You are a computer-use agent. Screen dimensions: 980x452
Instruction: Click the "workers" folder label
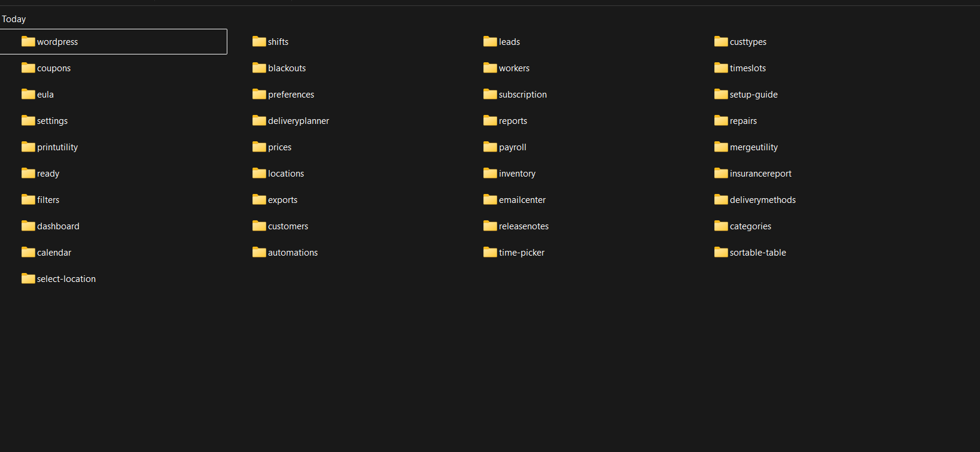pyautogui.click(x=514, y=68)
